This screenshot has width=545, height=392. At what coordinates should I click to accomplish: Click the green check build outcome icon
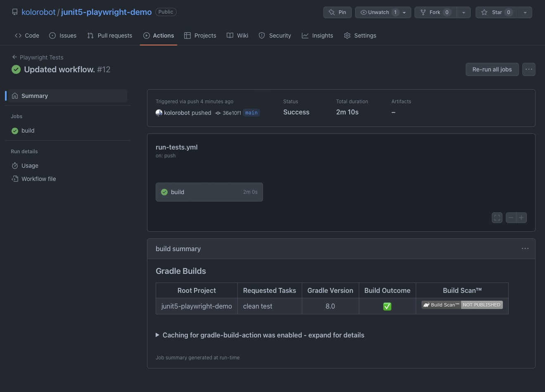[x=387, y=306]
